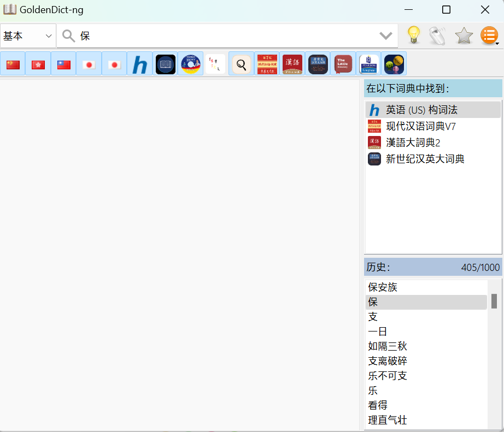Toggle the dark blue 新世纪汉英大词典 toolbar icon
This screenshot has height=432, width=504.
coord(318,64)
